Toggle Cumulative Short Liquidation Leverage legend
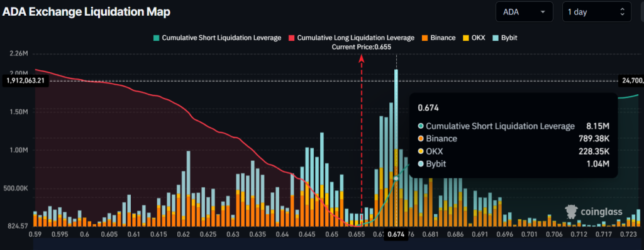The width and height of the screenshot is (644, 250). click(217, 38)
